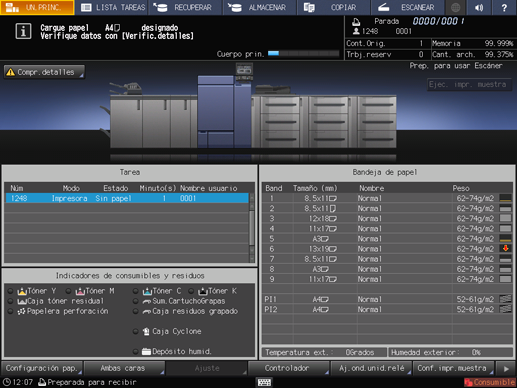Switch to the ESCANEAR tab

tap(407, 7)
